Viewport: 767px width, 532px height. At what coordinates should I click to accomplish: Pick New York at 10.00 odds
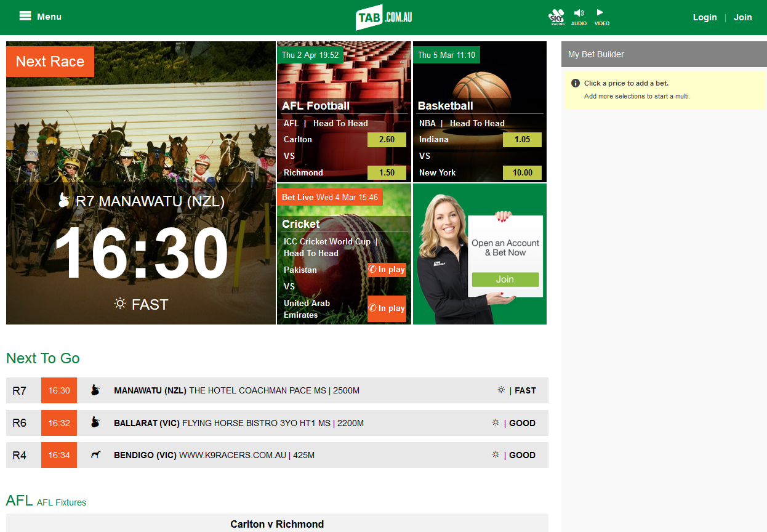[522, 173]
